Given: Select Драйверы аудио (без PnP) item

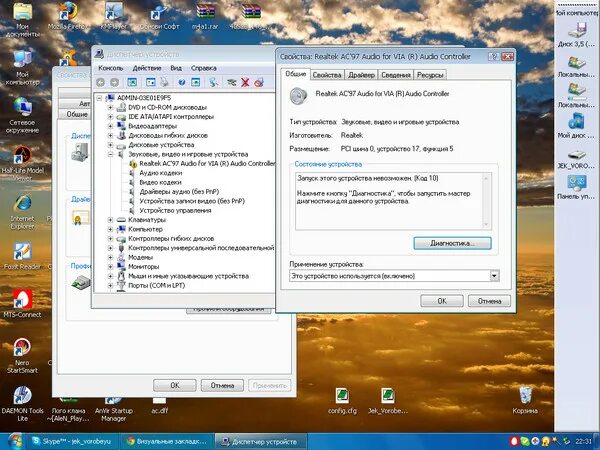Looking at the screenshot, I should [x=179, y=192].
